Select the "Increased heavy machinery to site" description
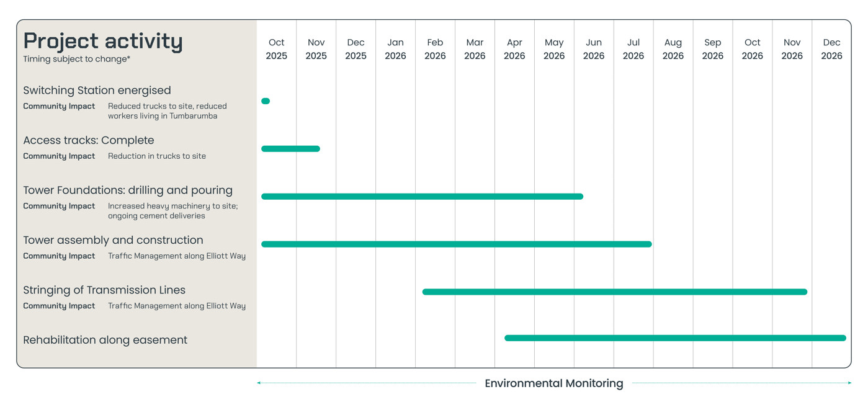Image resolution: width=868 pixels, height=407 pixels. click(x=173, y=211)
